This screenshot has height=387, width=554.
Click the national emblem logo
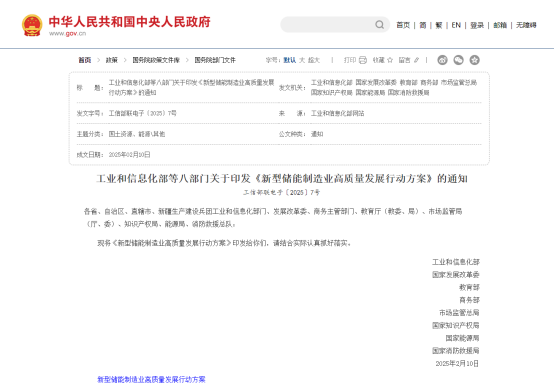coord(32,25)
